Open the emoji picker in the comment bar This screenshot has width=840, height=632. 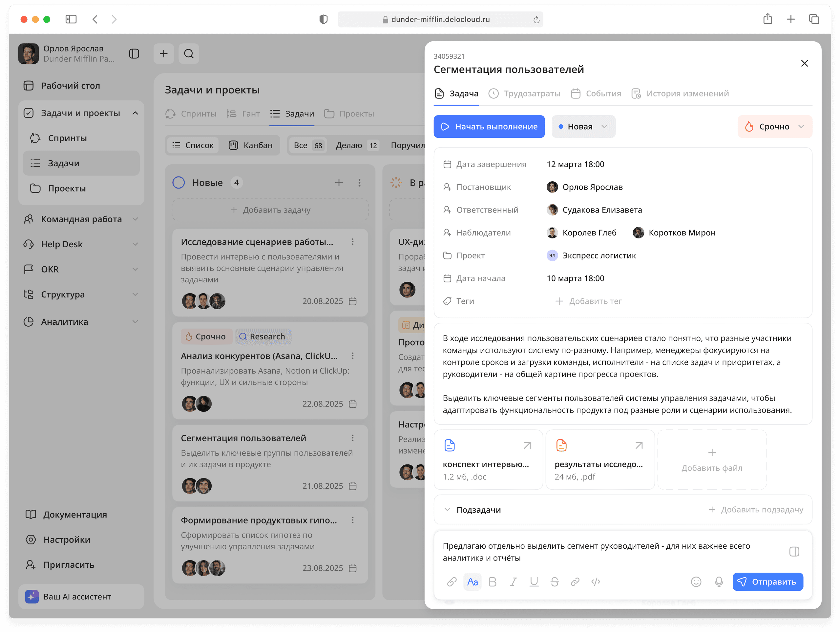coord(696,581)
